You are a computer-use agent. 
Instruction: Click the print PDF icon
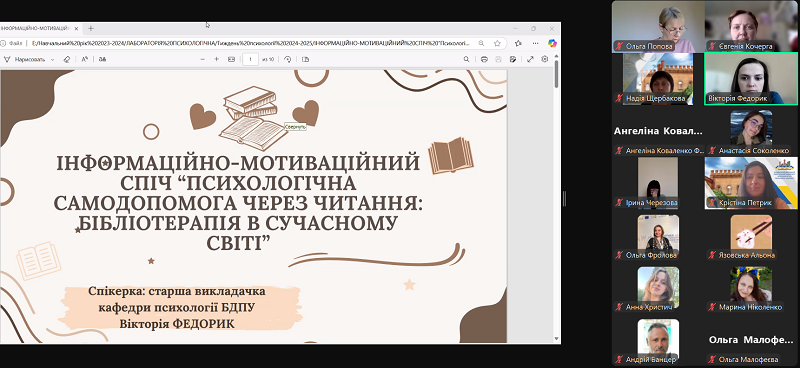coord(484,59)
